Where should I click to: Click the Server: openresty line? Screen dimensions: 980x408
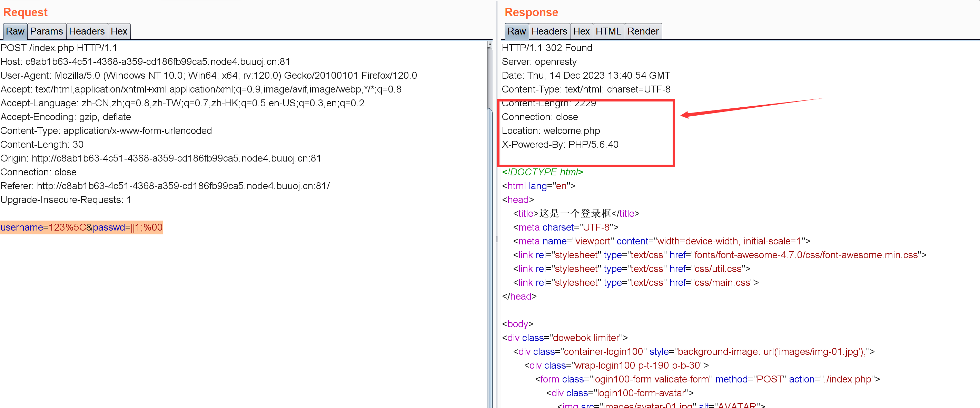pos(539,62)
